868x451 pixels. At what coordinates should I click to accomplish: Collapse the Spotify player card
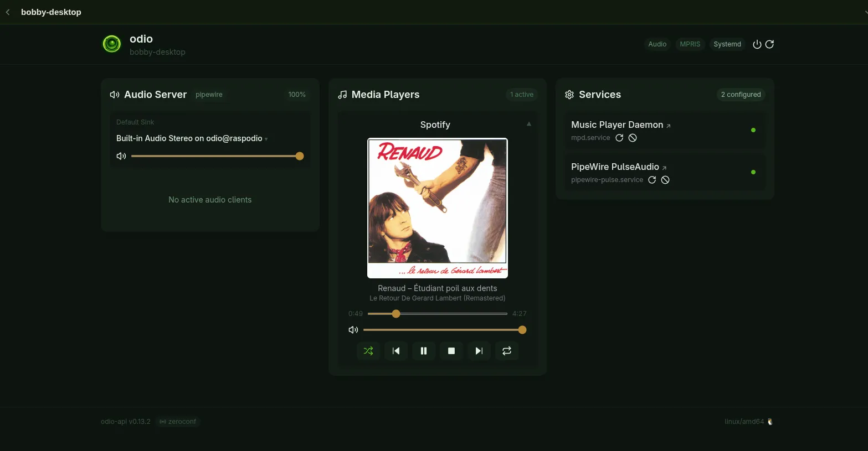click(529, 124)
